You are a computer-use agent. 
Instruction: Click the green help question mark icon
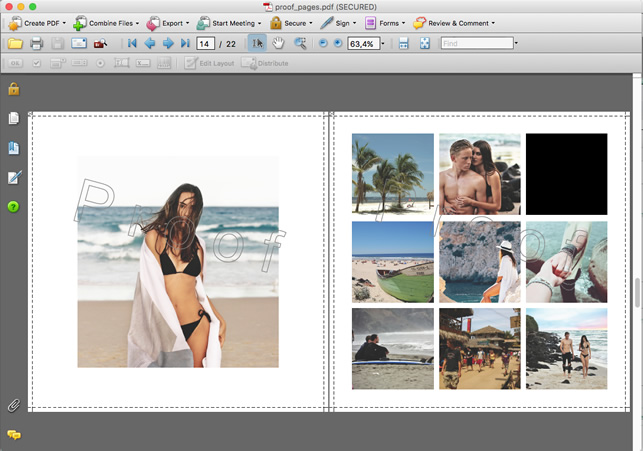point(14,207)
